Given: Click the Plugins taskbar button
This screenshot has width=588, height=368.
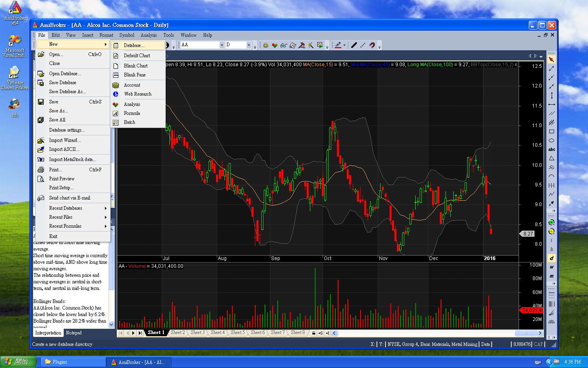Looking at the screenshot, I should (x=74, y=362).
